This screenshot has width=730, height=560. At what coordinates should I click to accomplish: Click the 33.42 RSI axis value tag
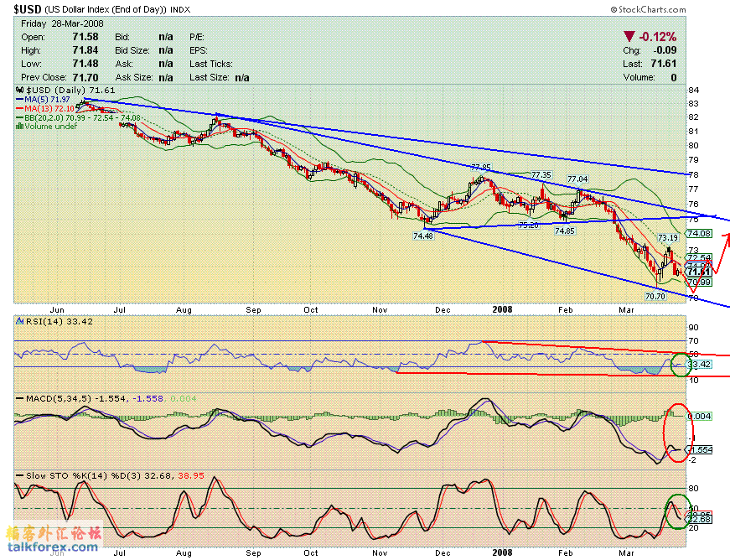pyautogui.click(x=699, y=364)
